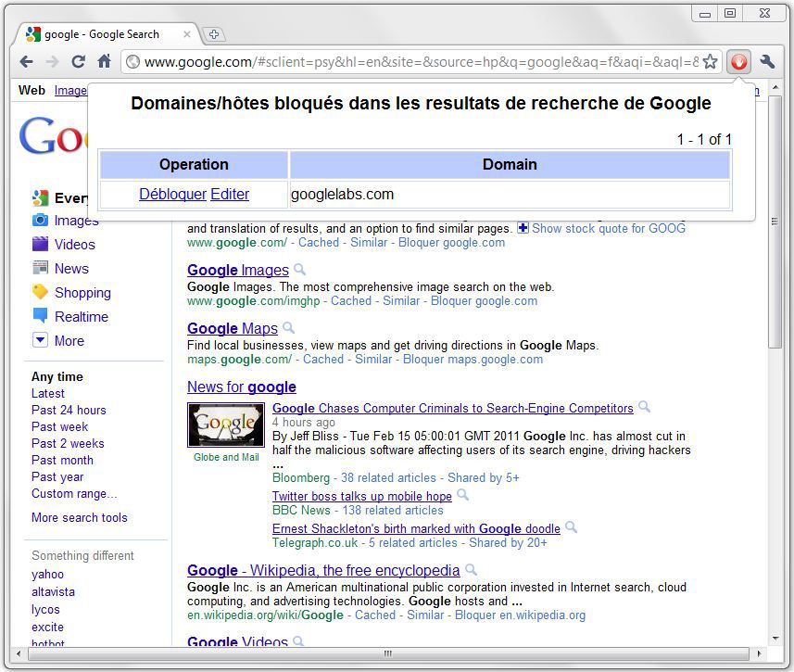Click the googlelabs.com domain cell
Viewport: 794px width, 672px height.
pyautogui.click(x=510, y=195)
